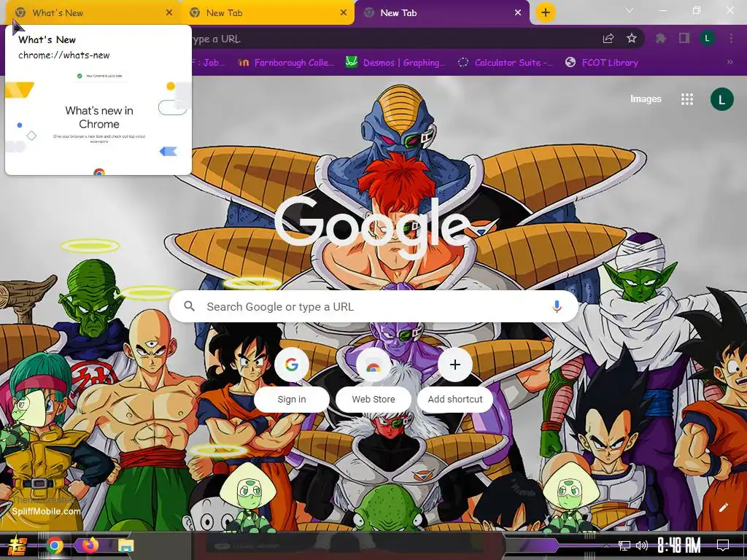This screenshot has width=747, height=560.
Task: Open the volume tray icon
Action: click(x=642, y=545)
